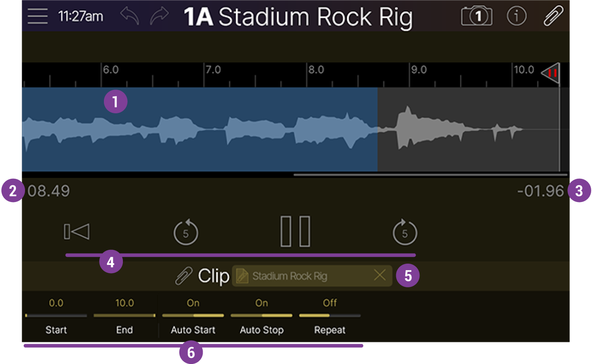Image resolution: width=592 pixels, height=364 pixels.
Task: Click the undo arrow
Action: pyautogui.click(x=130, y=16)
